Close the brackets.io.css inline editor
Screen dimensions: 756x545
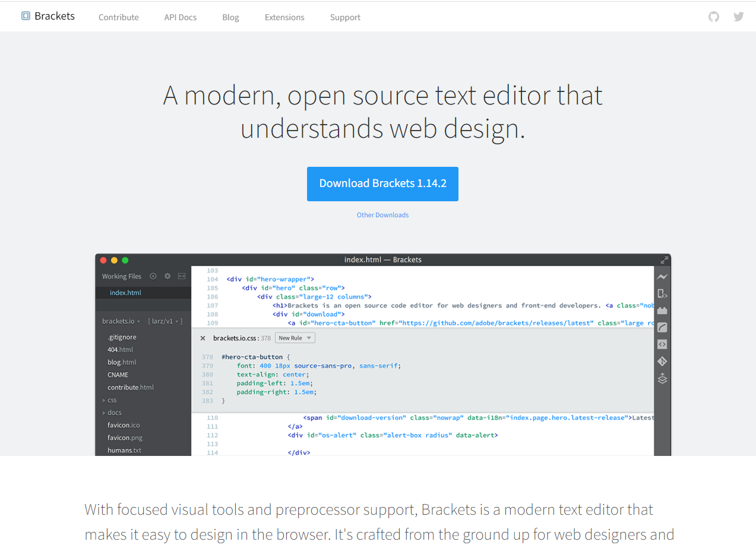tap(203, 338)
